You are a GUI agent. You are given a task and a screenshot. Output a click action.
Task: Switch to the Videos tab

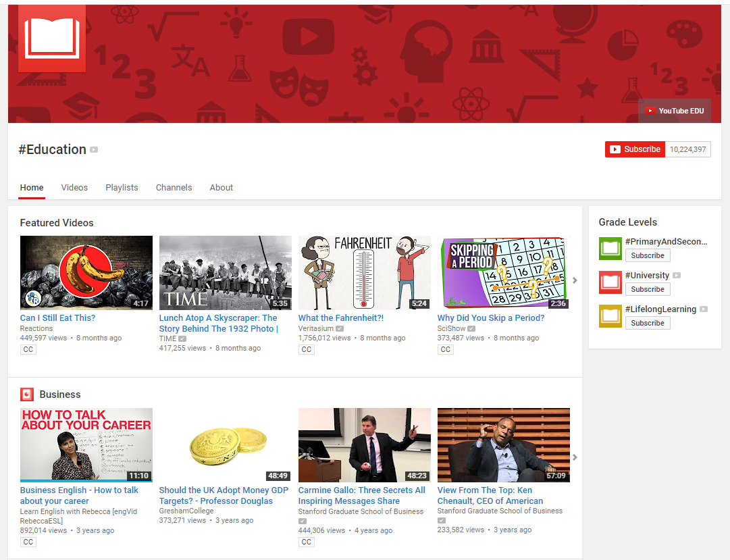[x=74, y=187]
